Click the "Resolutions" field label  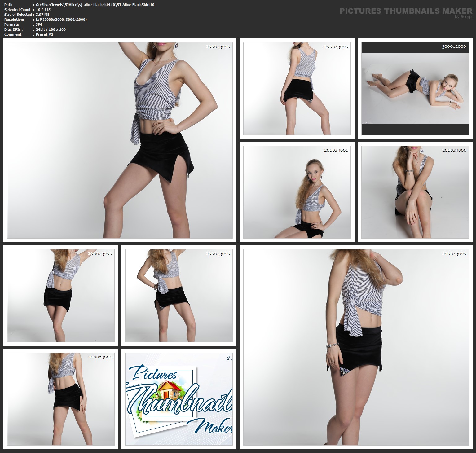point(15,20)
